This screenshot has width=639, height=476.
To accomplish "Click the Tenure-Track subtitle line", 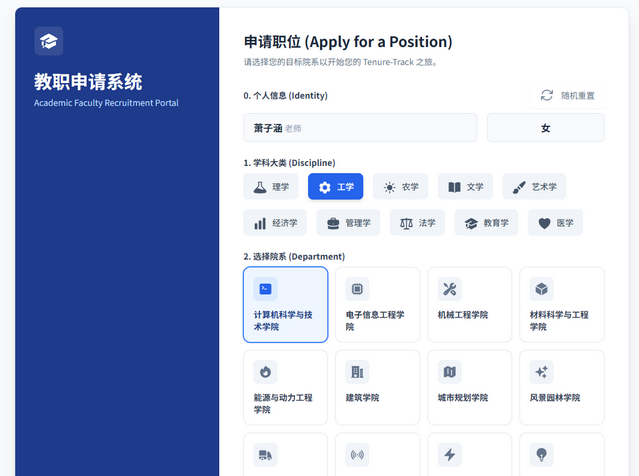I will (341, 62).
